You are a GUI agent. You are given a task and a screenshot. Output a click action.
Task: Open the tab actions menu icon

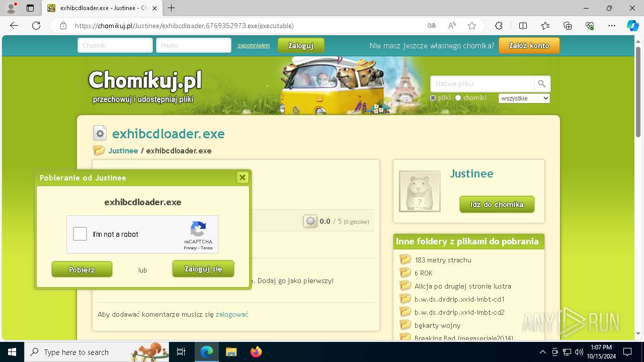pyautogui.click(x=30, y=8)
